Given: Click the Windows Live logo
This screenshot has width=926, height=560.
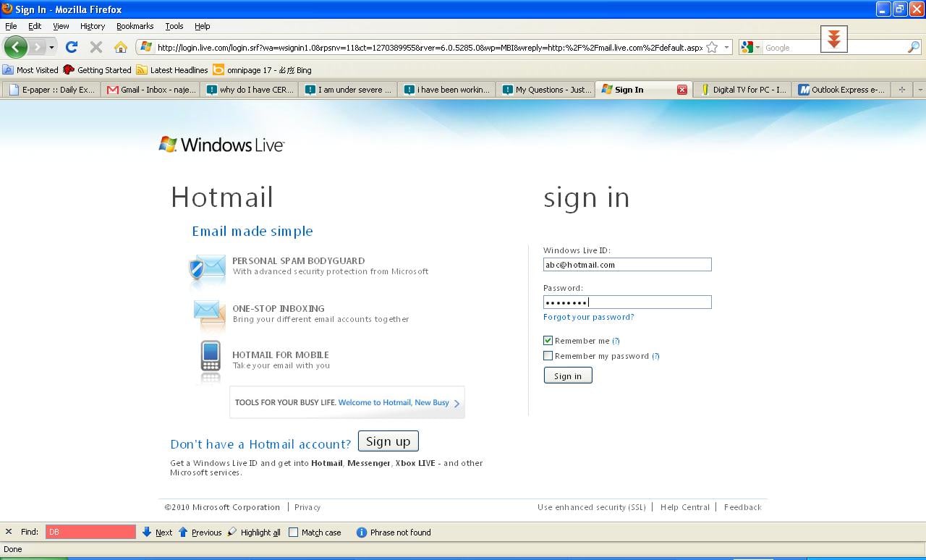Looking at the screenshot, I should pos(221,144).
